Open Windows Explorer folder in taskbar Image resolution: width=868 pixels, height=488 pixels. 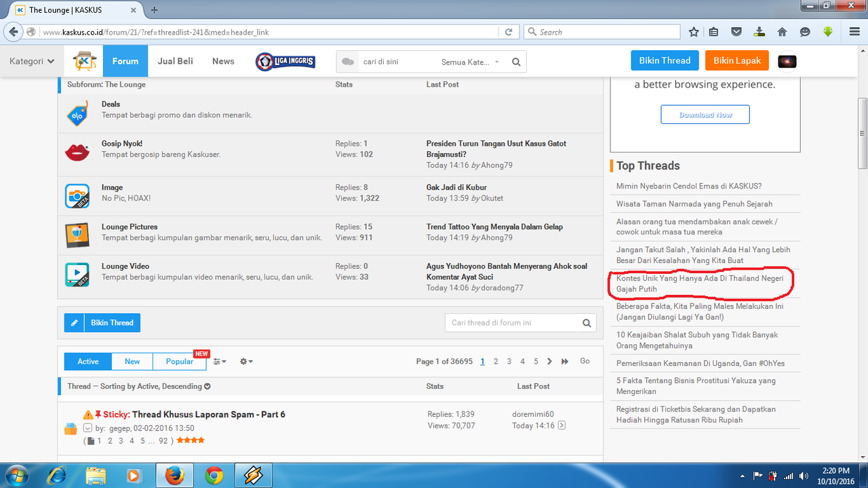pyautogui.click(x=96, y=475)
